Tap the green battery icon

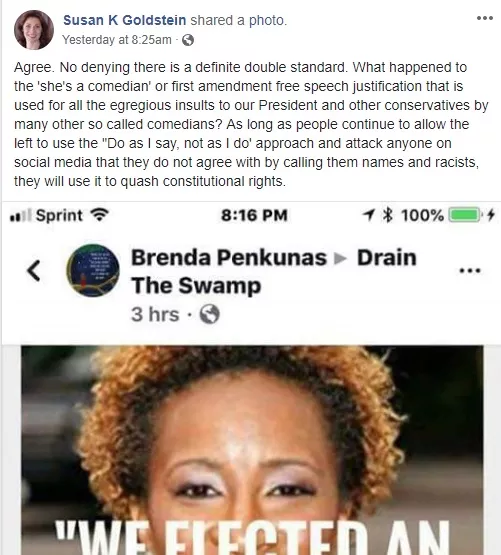[465, 215]
